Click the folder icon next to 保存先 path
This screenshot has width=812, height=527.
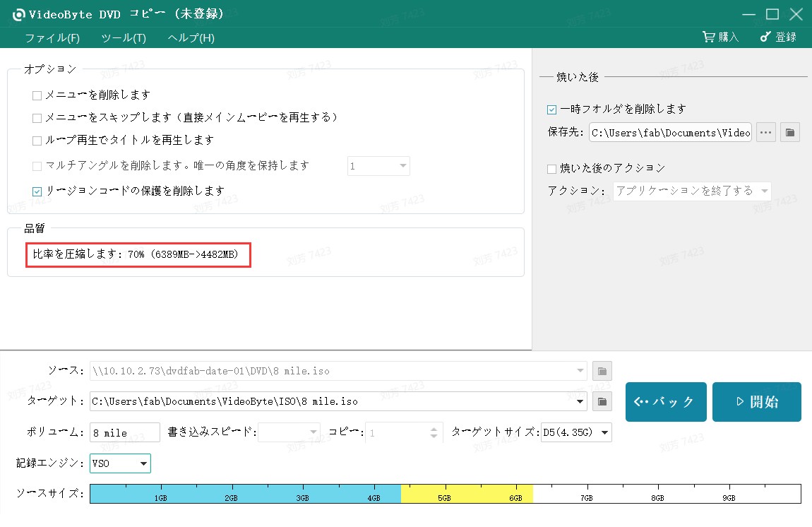(x=789, y=132)
